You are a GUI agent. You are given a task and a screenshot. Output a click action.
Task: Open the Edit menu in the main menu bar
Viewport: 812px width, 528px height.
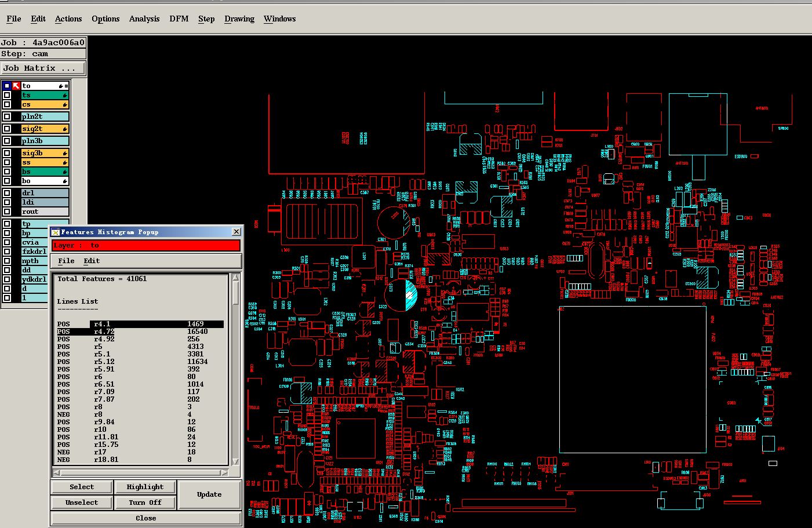pos(38,19)
